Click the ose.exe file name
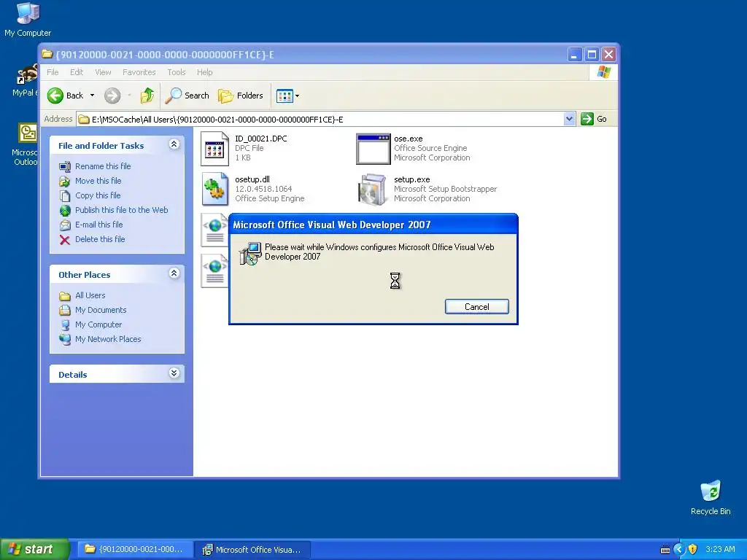747x560 pixels. point(409,139)
